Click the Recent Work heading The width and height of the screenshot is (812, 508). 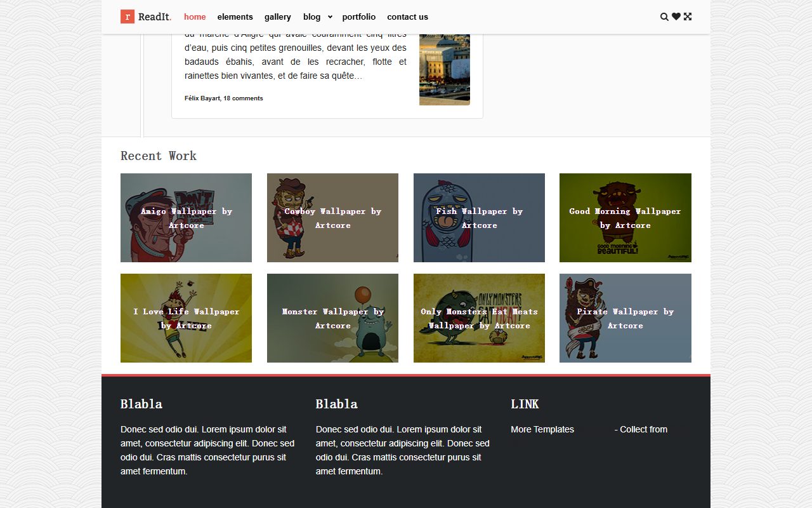(159, 156)
